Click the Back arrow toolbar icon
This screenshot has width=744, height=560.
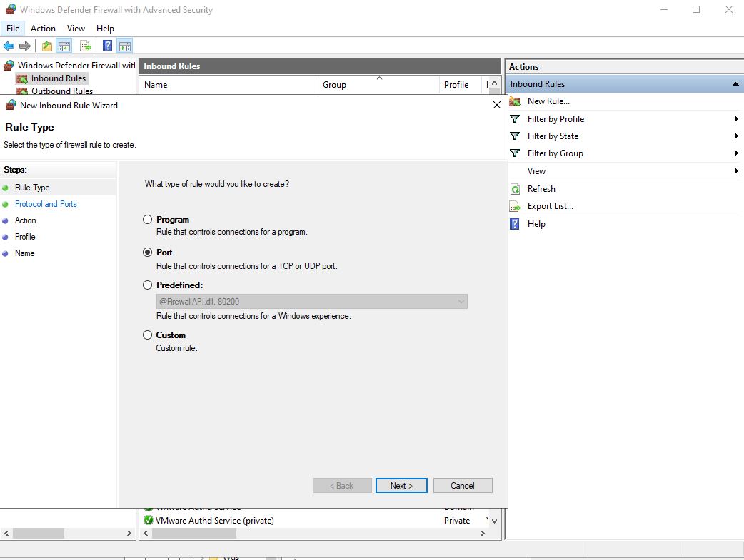[9, 46]
